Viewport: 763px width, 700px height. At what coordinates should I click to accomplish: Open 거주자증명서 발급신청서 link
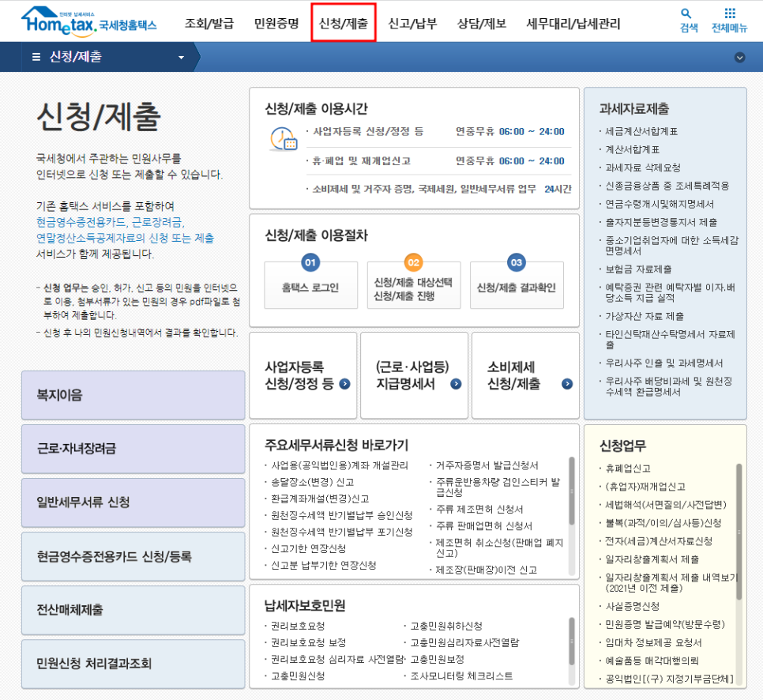[487, 465]
